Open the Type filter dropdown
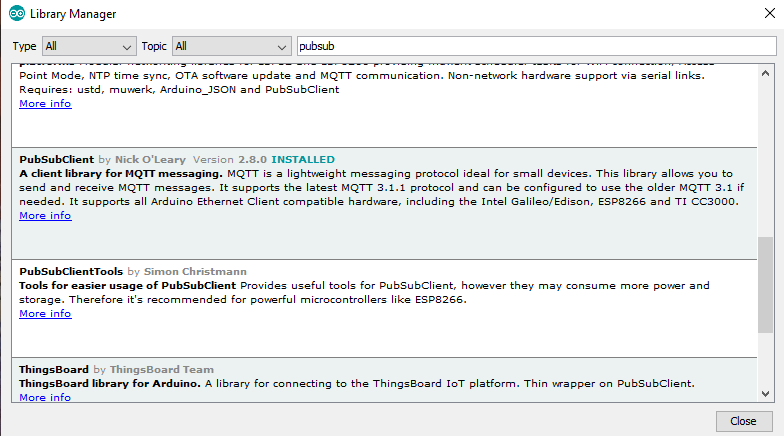This screenshot has width=784, height=436. tap(89, 46)
